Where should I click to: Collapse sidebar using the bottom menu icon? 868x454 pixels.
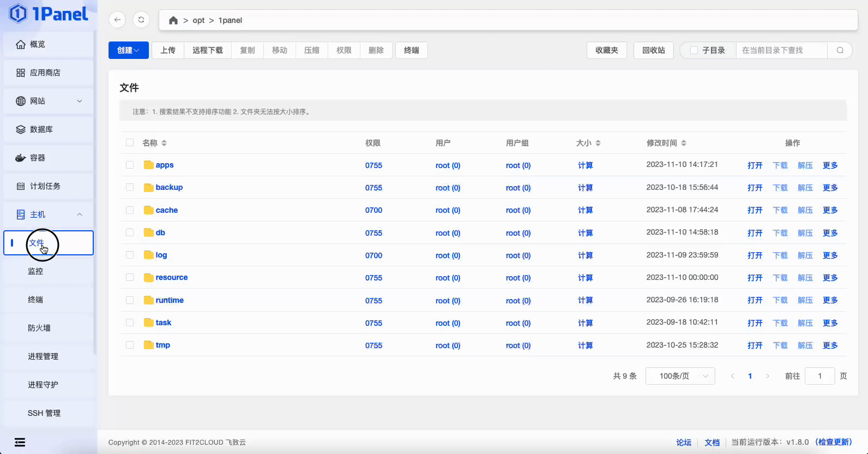(x=20, y=442)
